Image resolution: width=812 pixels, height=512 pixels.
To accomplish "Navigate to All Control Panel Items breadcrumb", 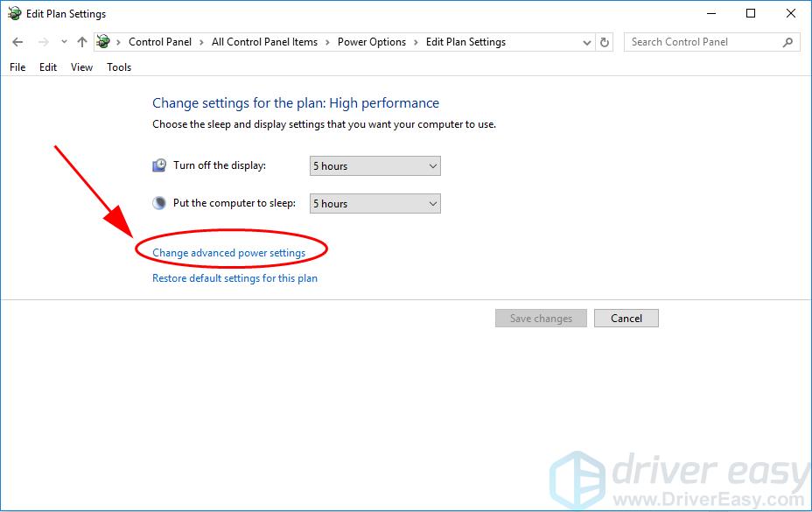I will 264,42.
